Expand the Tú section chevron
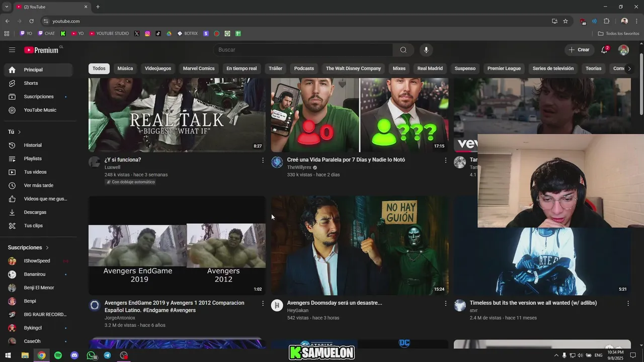Viewport: 644px width, 362px height. point(19,132)
